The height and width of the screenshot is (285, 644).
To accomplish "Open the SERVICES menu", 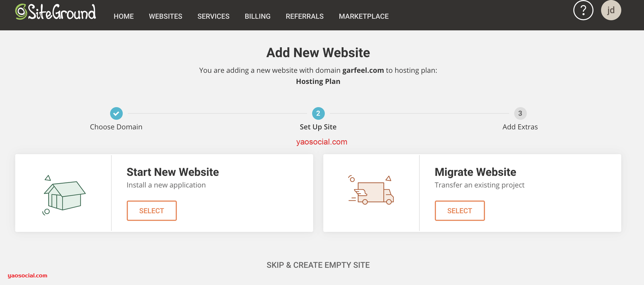I will click(213, 17).
